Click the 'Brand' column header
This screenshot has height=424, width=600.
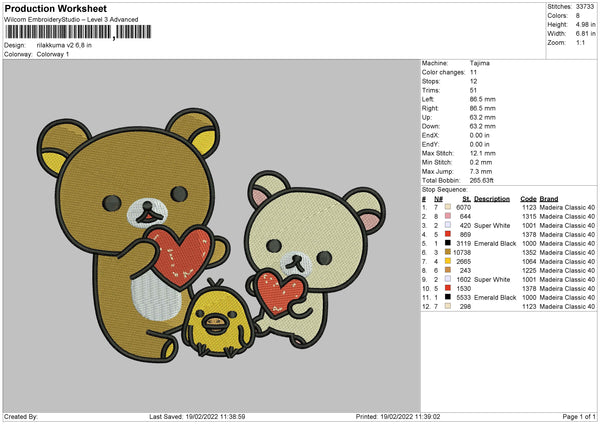pos(549,199)
